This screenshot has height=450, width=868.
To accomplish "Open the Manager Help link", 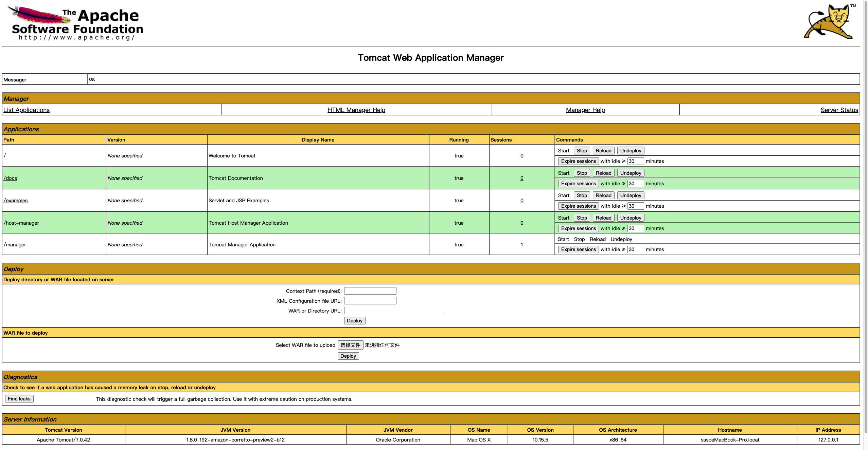I will coord(585,110).
